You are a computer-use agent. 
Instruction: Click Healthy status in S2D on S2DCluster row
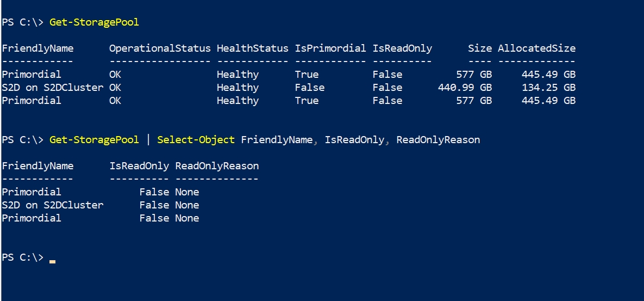[237, 88]
